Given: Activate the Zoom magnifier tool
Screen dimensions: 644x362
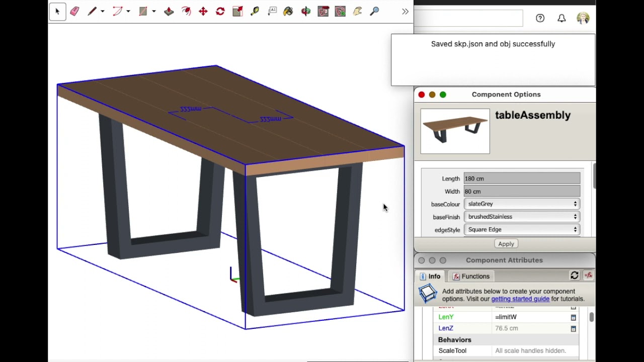Looking at the screenshot, I should click(x=374, y=11).
